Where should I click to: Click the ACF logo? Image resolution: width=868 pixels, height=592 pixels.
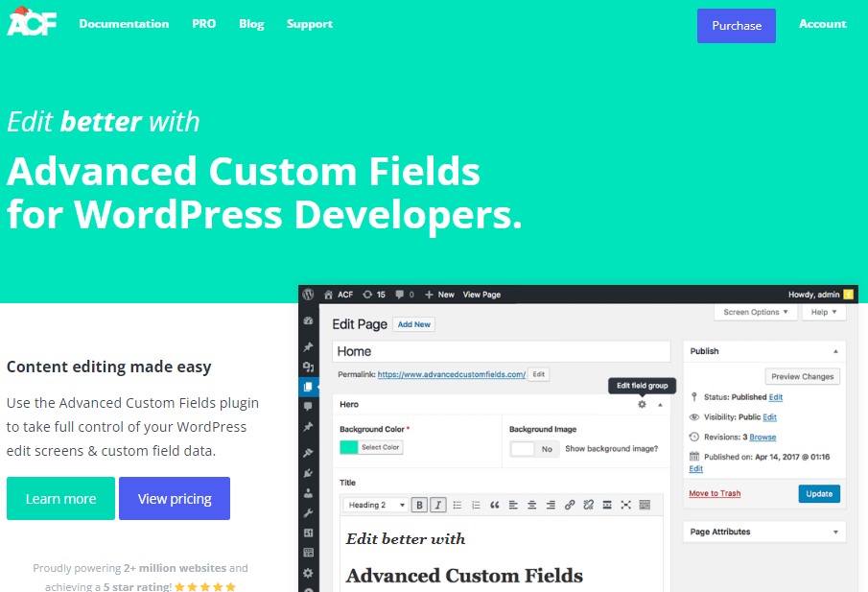[x=32, y=22]
